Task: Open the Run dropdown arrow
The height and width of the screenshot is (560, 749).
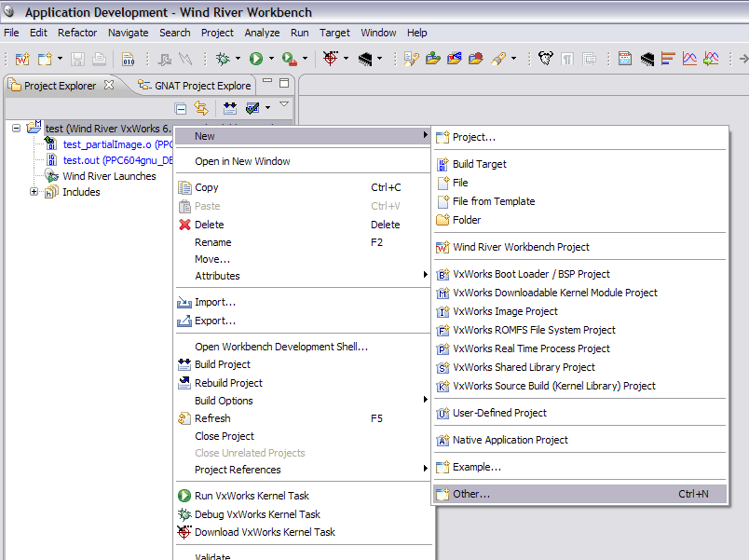Action: tap(271, 59)
